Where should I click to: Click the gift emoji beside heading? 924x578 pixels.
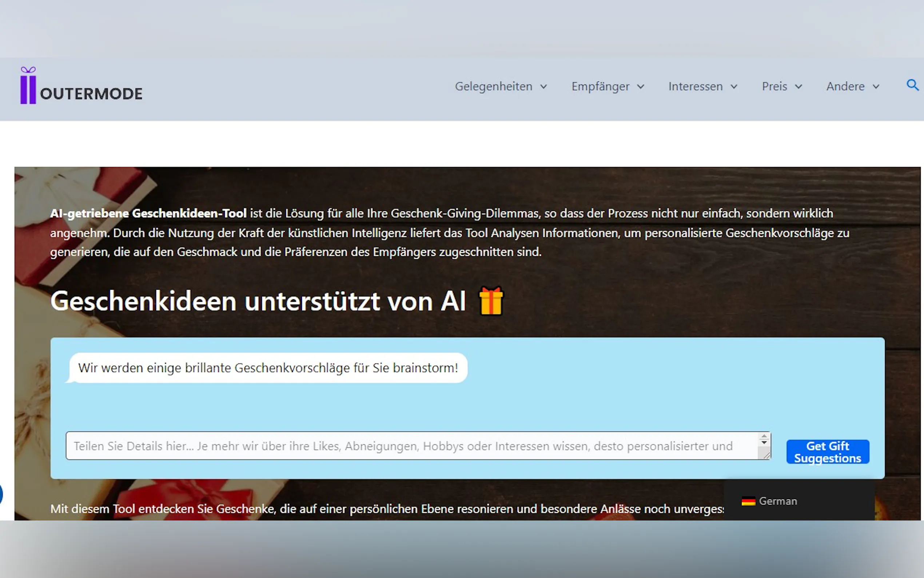point(491,301)
